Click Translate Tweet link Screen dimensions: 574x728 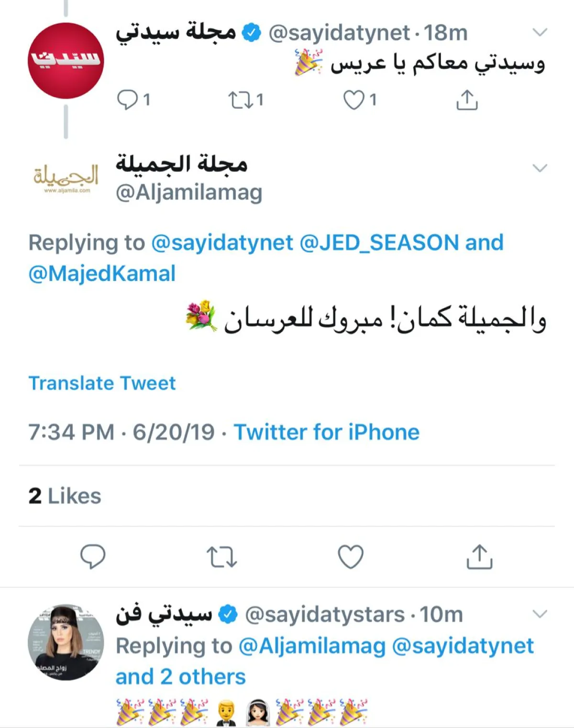102,383
